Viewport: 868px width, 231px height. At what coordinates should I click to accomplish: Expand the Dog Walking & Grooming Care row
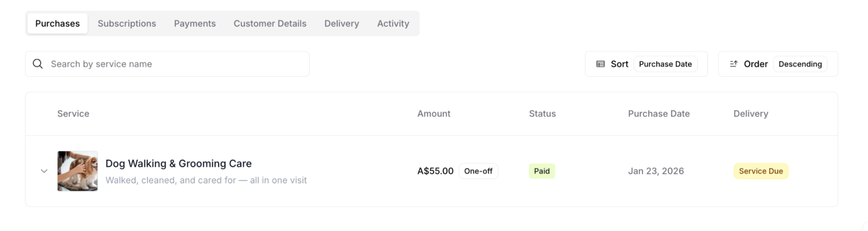click(x=44, y=171)
